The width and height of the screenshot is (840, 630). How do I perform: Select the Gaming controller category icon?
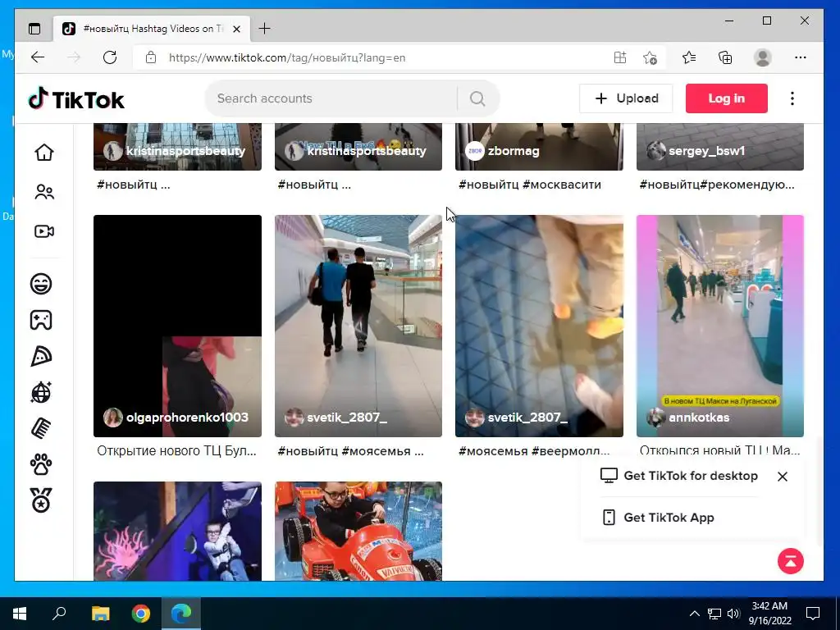pos(41,320)
